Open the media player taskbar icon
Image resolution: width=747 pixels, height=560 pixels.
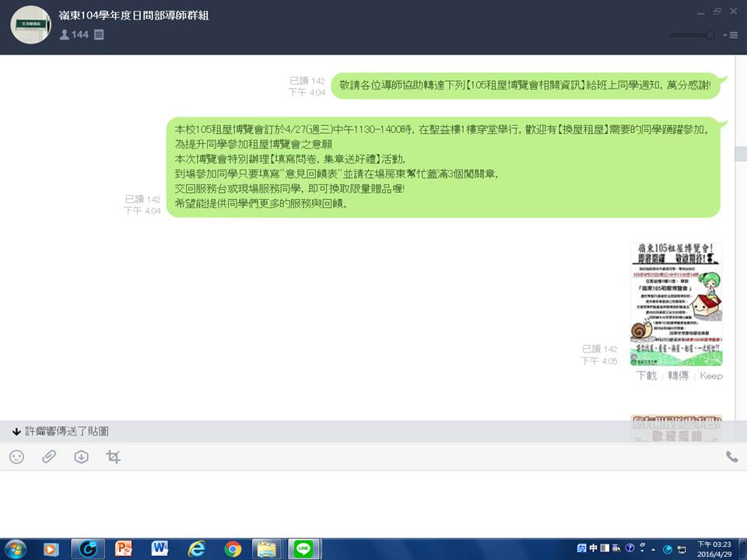tap(50, 550)
